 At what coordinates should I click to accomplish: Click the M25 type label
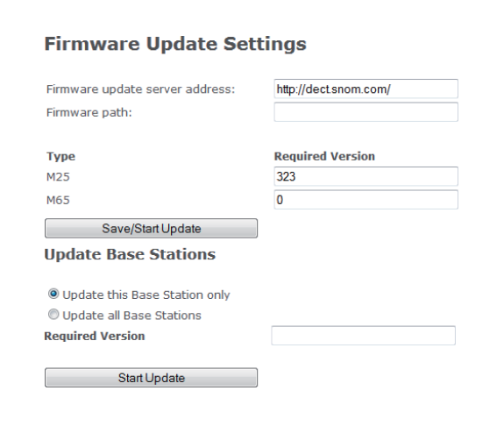pyautogui.click(x=58, y=177)
